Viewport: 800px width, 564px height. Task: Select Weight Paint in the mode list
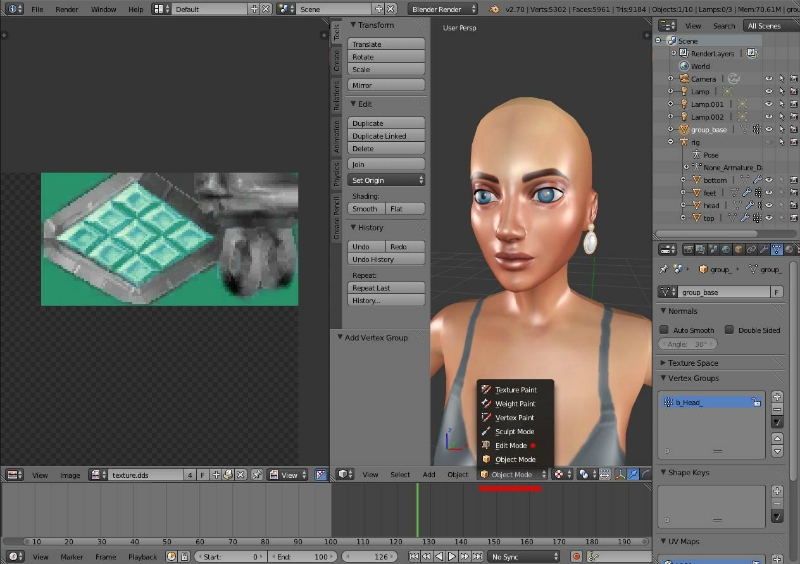pos(515,403)
